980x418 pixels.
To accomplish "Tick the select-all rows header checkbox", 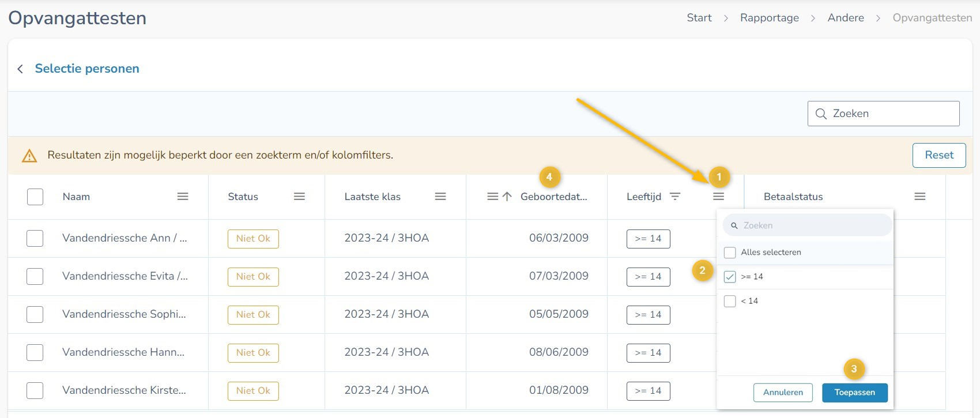I will coord(35,197).
